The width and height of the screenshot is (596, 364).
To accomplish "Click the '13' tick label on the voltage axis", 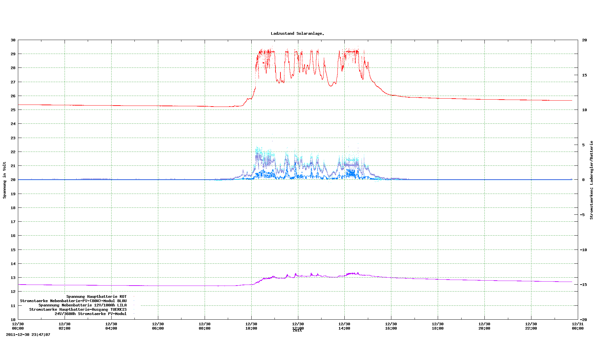I will point(13,278).
